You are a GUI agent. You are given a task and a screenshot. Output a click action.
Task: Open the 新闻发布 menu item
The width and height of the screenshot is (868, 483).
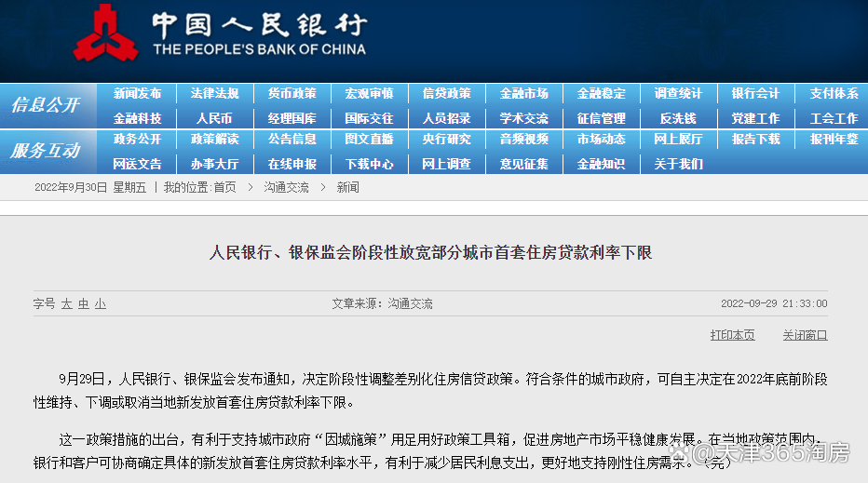[137, 93]
